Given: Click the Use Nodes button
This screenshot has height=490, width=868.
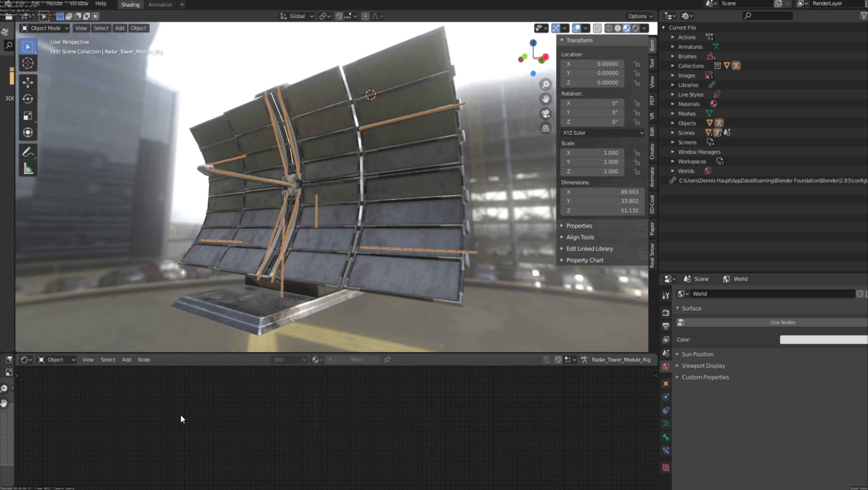Looking at the screenshot, I should (x=782, y=323).
